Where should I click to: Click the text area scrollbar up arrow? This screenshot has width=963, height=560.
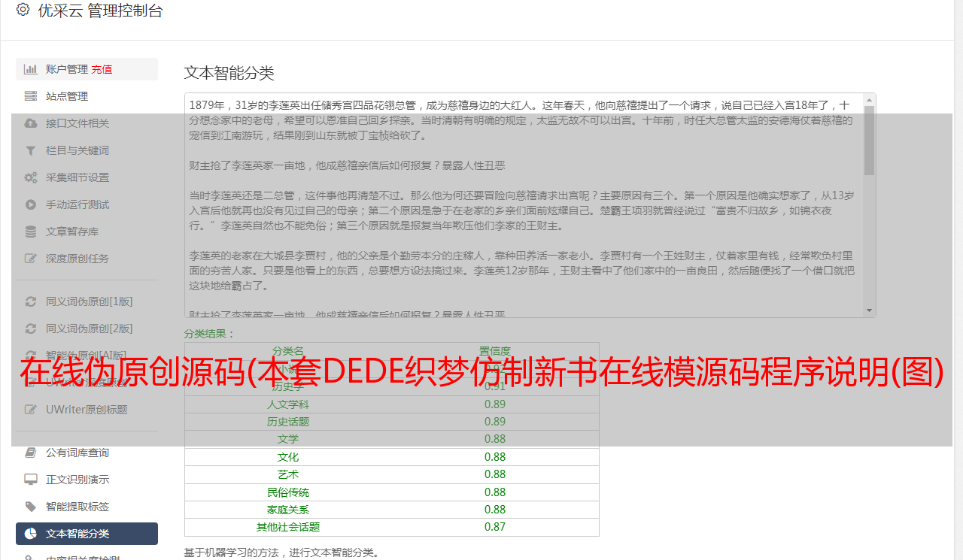coord(870,100)
